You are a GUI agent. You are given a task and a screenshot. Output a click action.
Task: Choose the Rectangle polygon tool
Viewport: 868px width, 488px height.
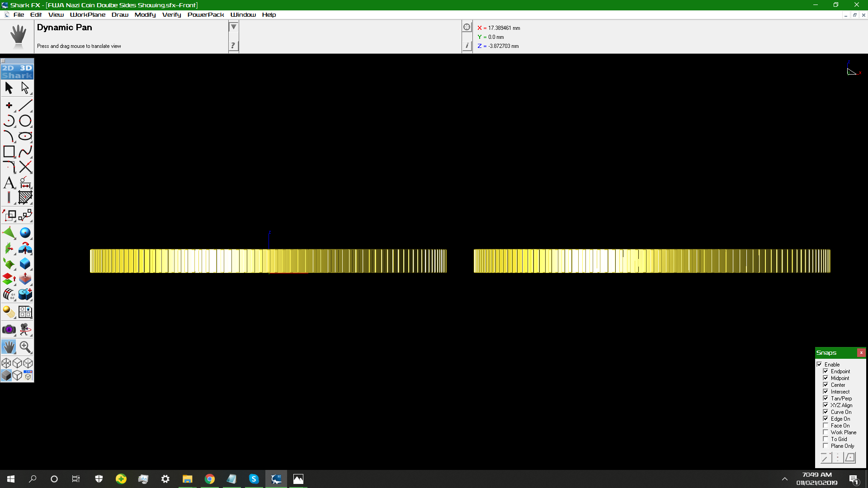9,151
